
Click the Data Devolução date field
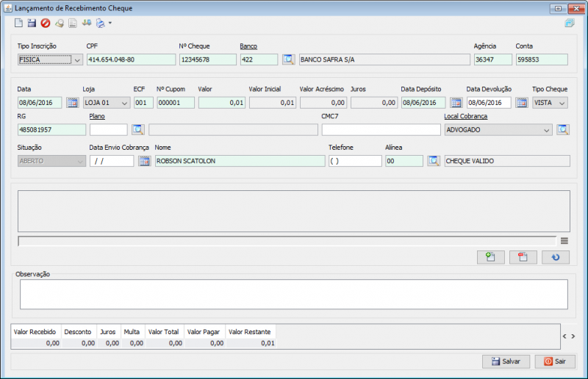pyautogui.click(x=489, y=103)
